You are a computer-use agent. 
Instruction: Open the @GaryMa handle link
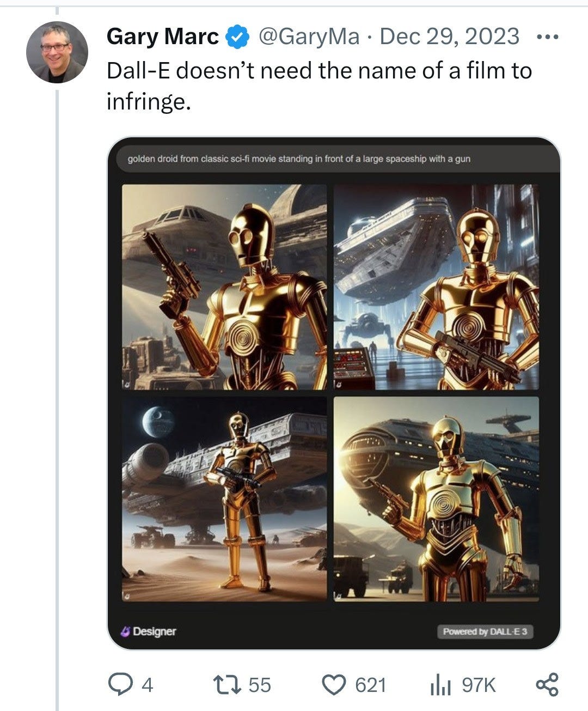tap(308, 37)
